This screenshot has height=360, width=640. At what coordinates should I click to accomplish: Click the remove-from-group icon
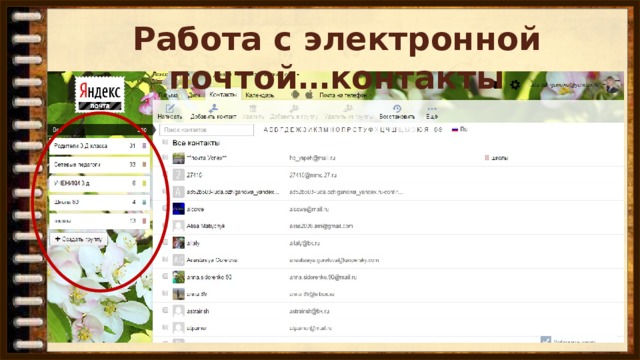[348, 108]
